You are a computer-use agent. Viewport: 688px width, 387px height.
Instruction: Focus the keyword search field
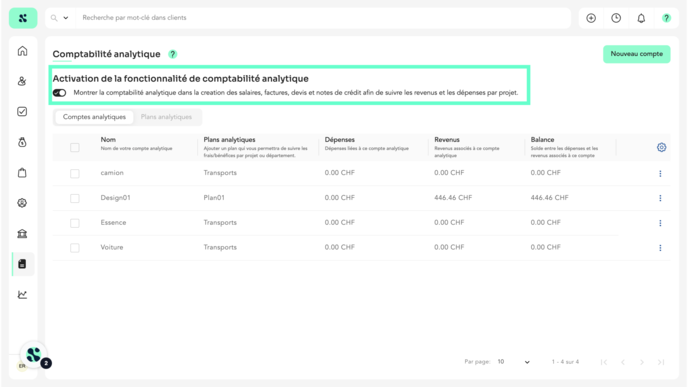point(322,18)
